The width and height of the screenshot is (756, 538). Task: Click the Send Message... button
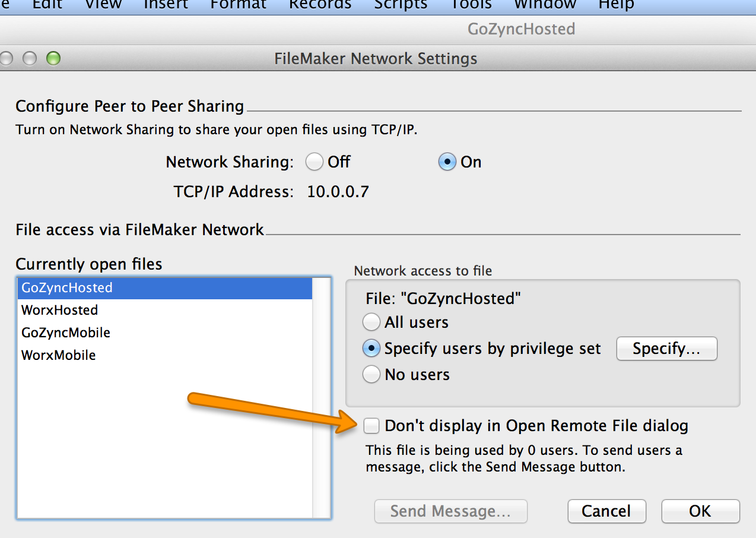450,511
